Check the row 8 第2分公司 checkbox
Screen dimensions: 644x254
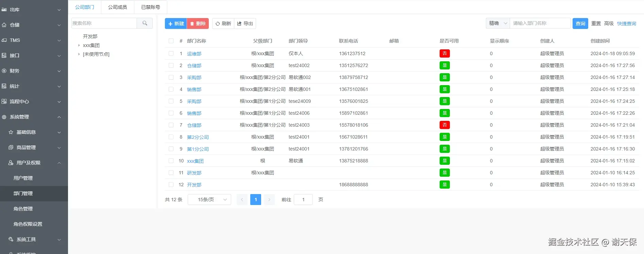tap(171, 137)
